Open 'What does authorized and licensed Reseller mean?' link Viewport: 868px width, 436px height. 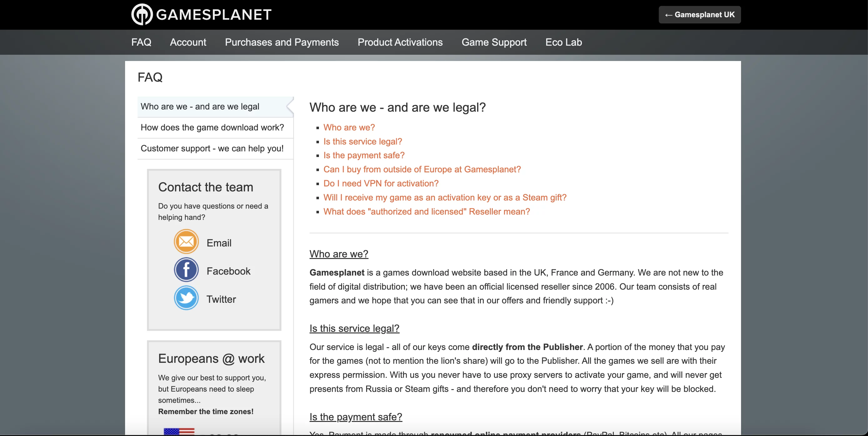click(x=426, y=212)
